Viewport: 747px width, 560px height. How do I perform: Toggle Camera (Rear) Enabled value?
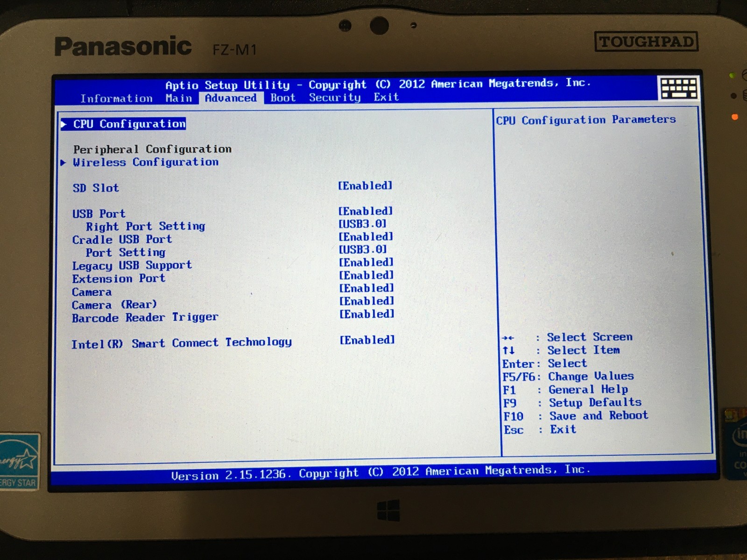click(x=367, y=301)
